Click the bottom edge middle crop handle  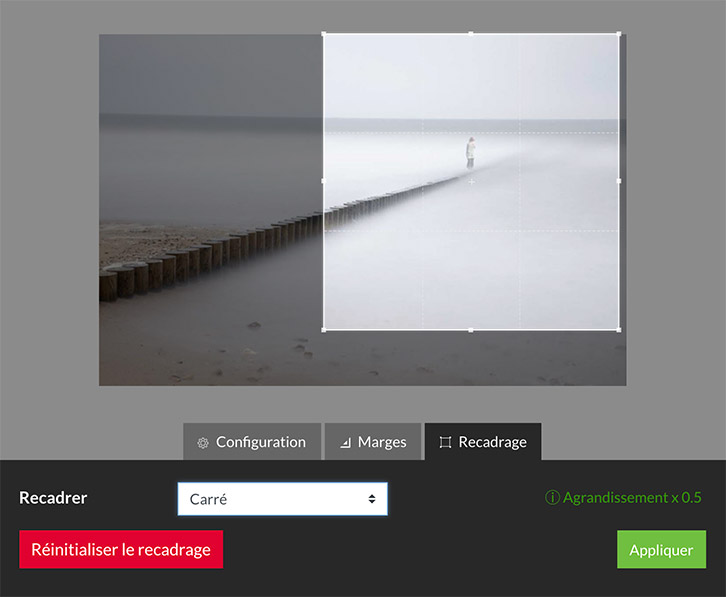[x=471, y=329]
